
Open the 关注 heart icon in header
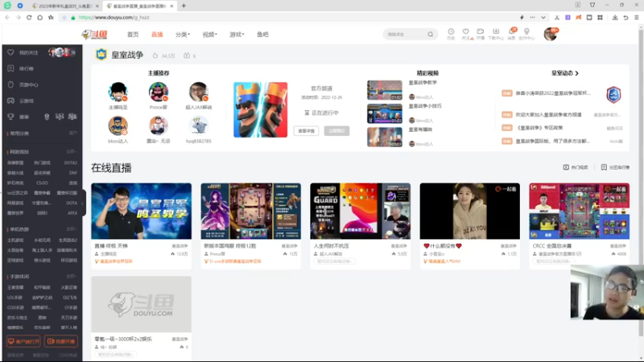pos(465,31)
